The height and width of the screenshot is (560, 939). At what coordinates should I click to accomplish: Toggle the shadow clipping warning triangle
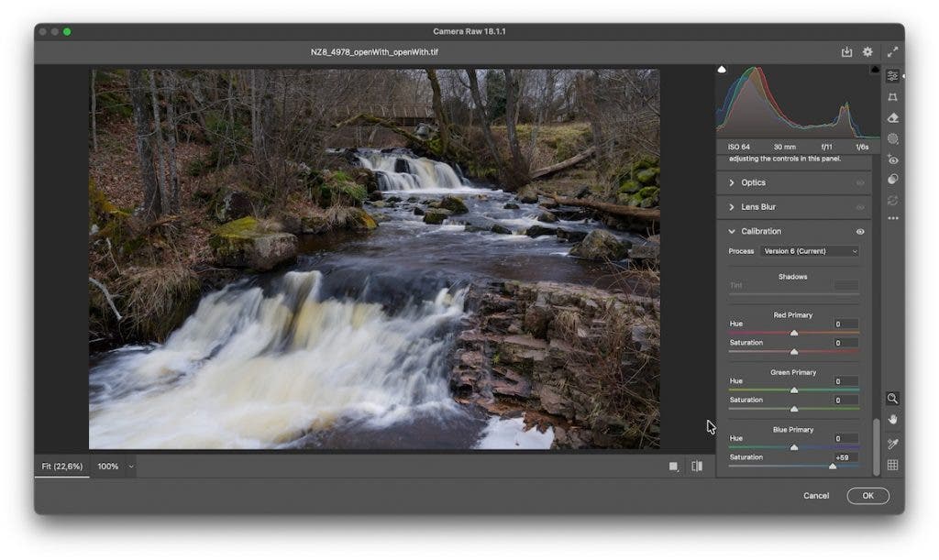(x=722, y=70)
